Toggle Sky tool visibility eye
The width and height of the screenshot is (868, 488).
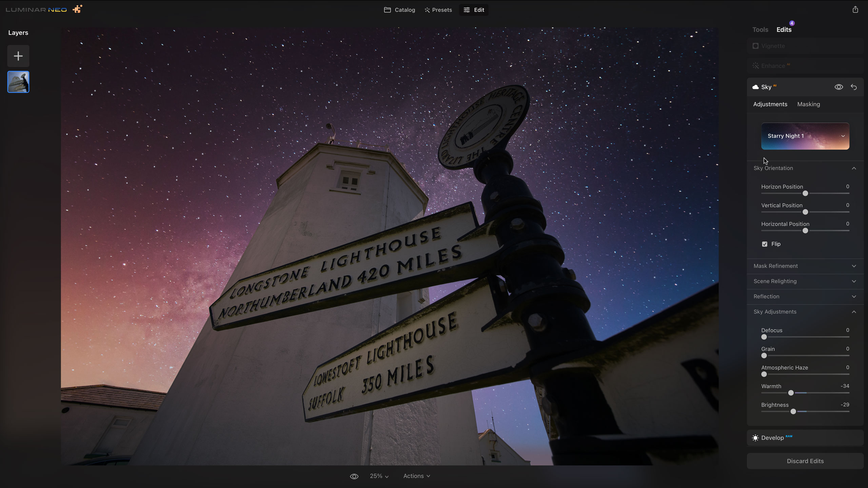point(839,87)
